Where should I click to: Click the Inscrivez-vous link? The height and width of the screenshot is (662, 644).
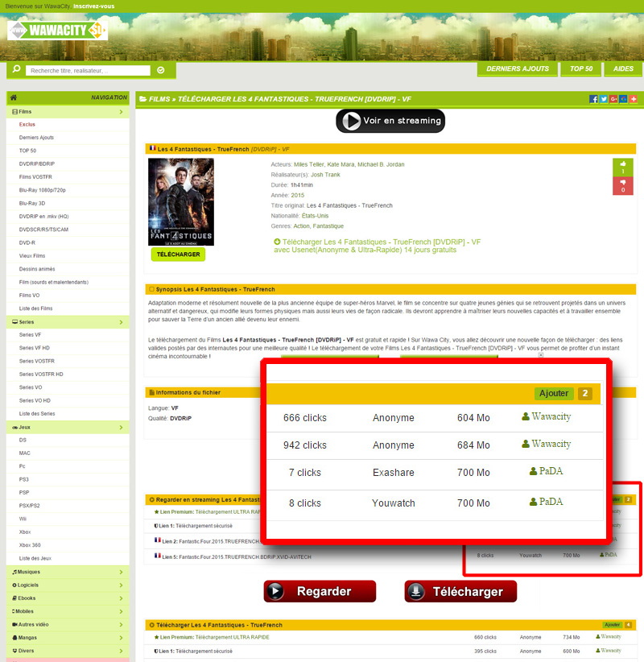pyautogui.click(x=93, y=6)
